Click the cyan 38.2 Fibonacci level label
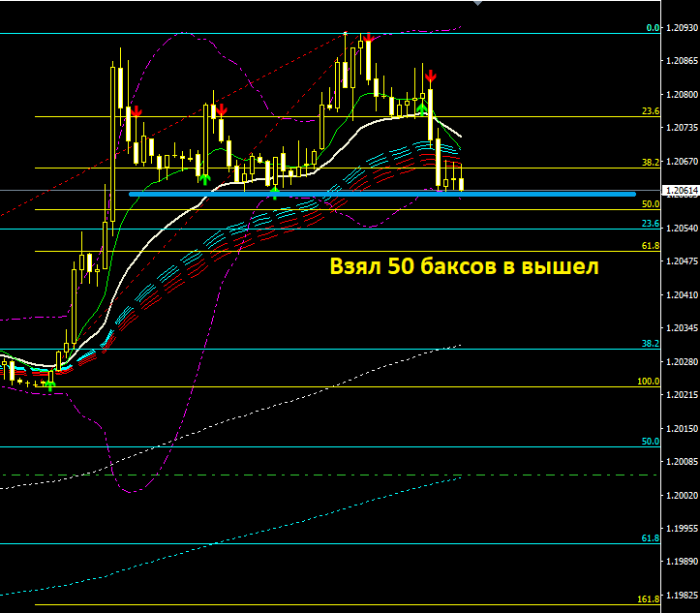 (651, 344)
